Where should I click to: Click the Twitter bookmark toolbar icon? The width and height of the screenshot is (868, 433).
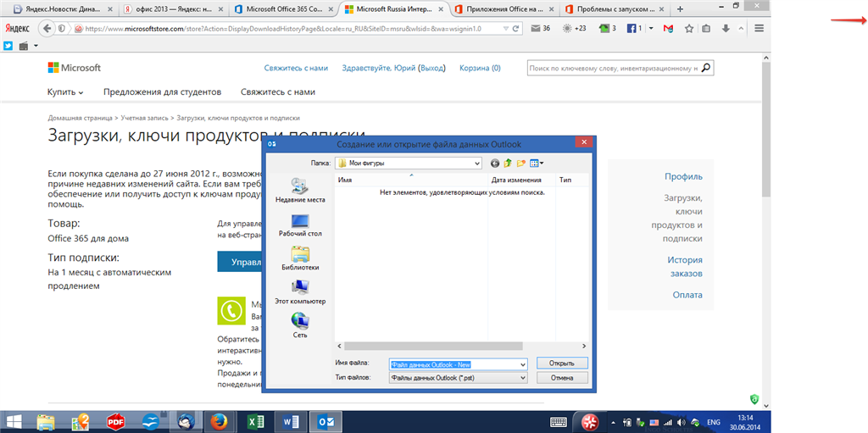coord(8,46)
